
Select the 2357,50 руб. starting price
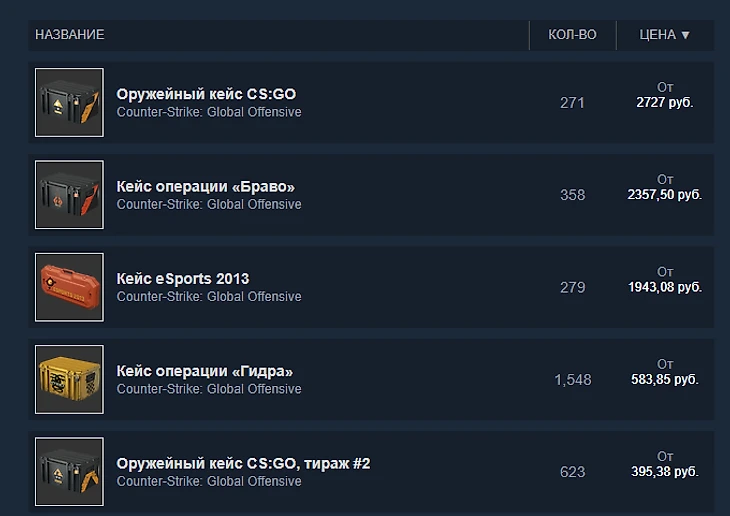[x=665, y=195]
